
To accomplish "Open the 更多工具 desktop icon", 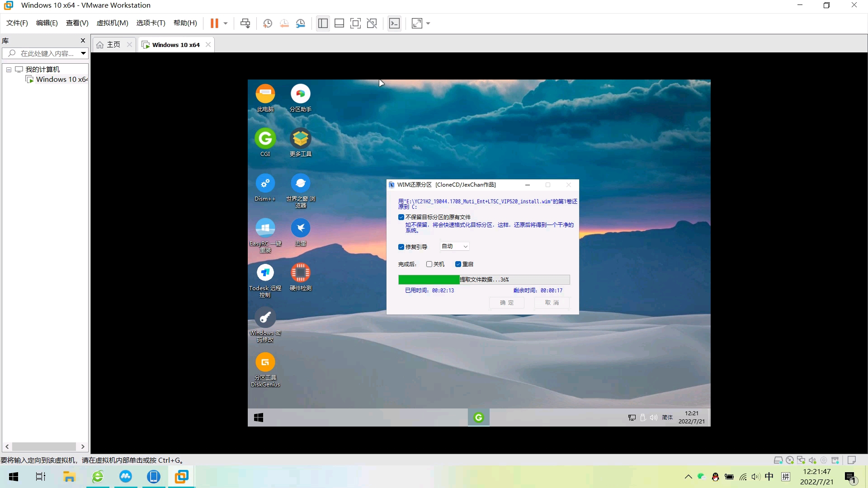I will 301,143.
